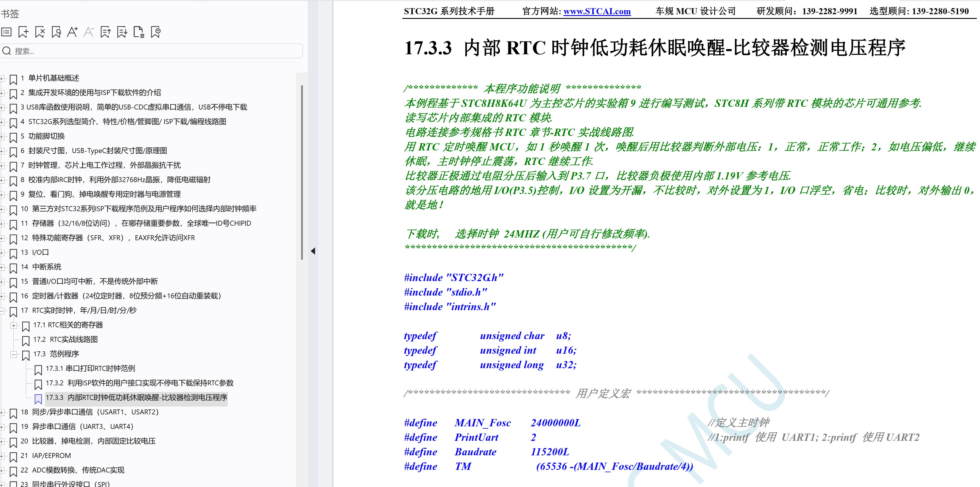
Task: Click bookmark icon beside 17.3 范例程序
Action: pos(26,355)
